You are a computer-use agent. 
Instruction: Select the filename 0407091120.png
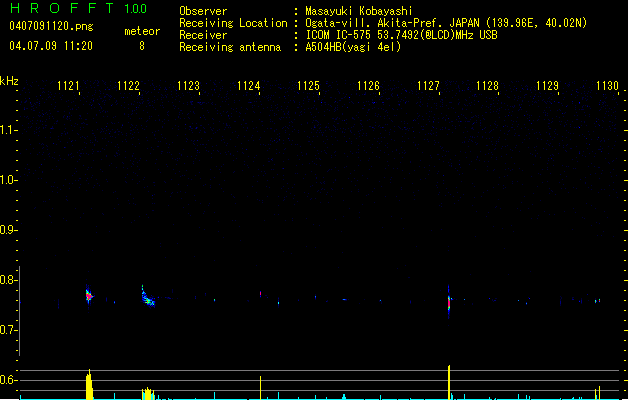coord(51,27)
